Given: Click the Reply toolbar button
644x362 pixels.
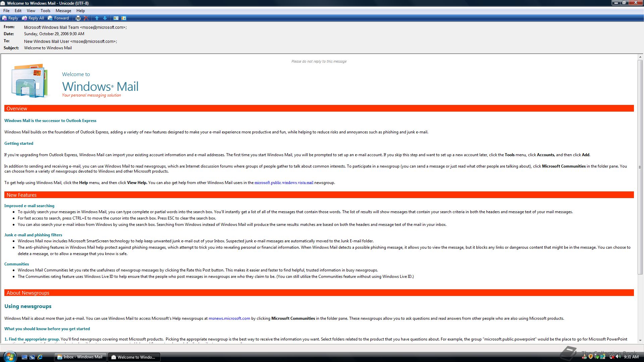Looking at the screenshot, I should 10,18.
